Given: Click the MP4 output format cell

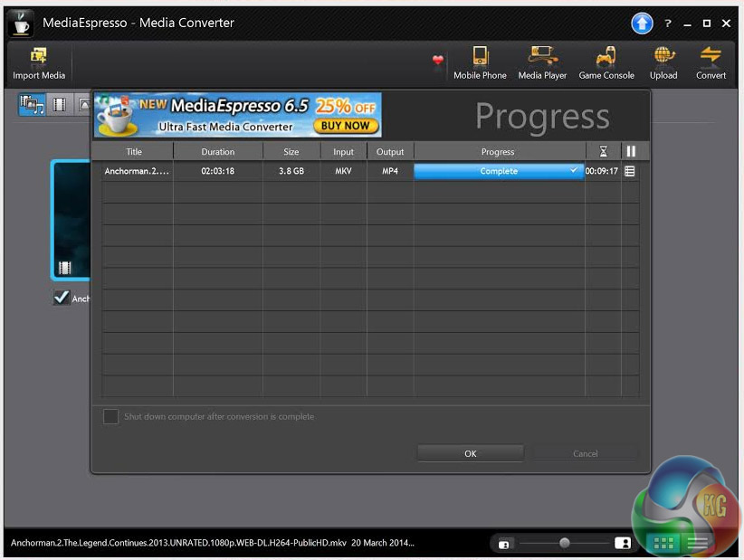Looking at the screenshot, I should 390,171.
